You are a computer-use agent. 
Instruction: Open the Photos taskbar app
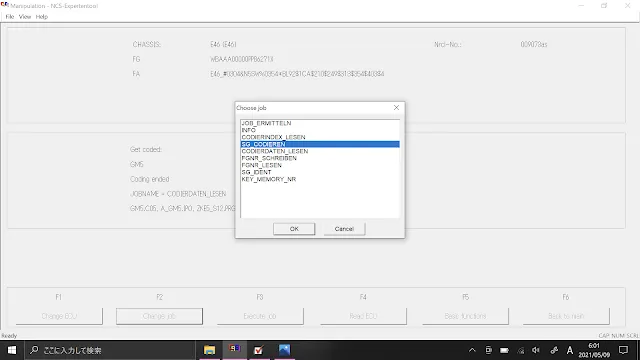[284, 350]
